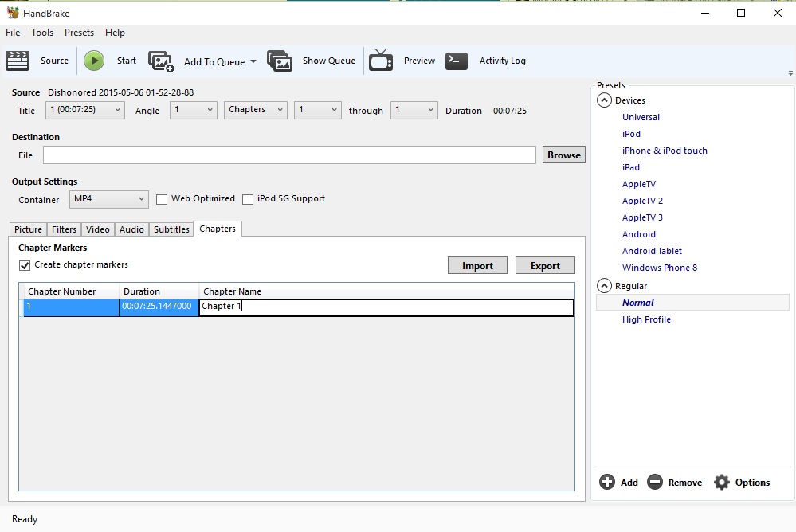Viewport: 796px width, 532px height.
Task: Click the Source toolbar label
Action: click(54, 61)
